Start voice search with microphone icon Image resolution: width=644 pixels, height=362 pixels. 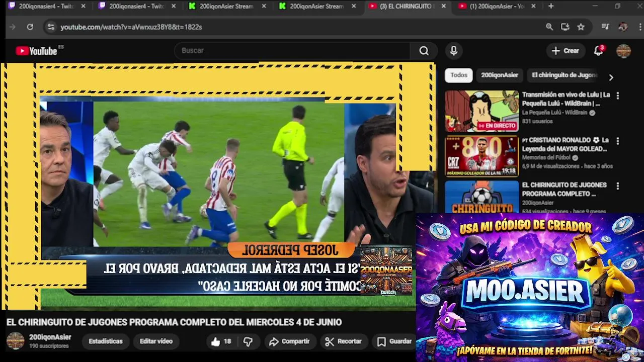click(454, 51)
